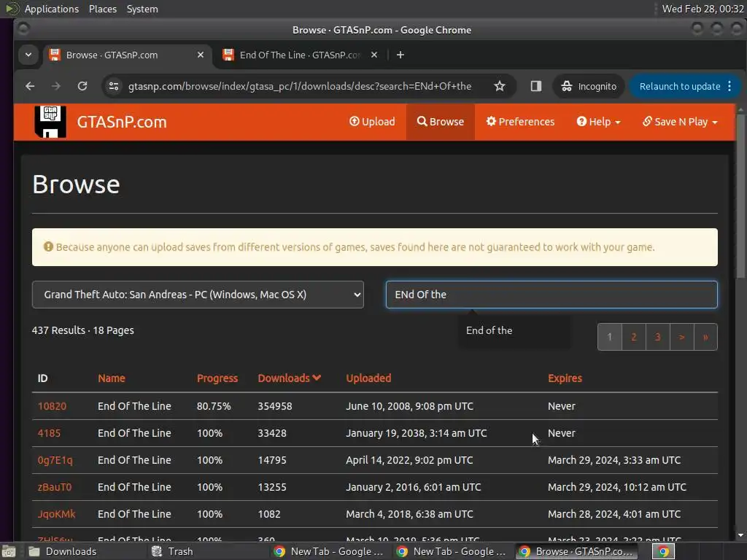Sort by Downloads column header
The width and height of the screenshot is (747, 560).
coord(289,378)
